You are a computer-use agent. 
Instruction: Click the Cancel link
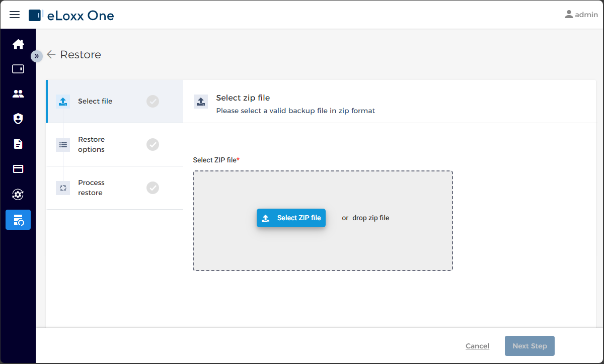(x=478, y=346)
